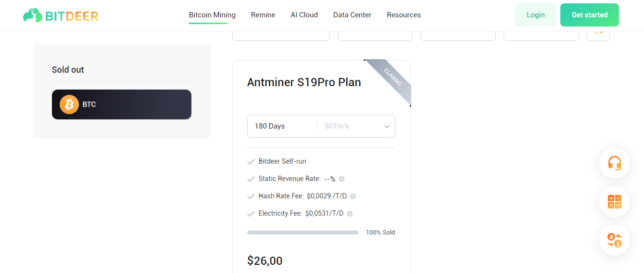Open customer support headset icon
Viewport: 644px width, 273px height.
coord(614,163)
